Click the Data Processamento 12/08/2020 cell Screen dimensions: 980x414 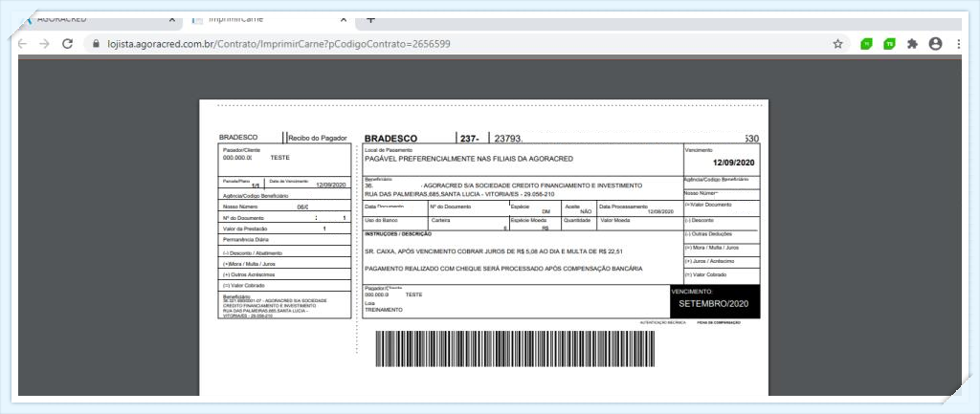[x=640, y=209]
